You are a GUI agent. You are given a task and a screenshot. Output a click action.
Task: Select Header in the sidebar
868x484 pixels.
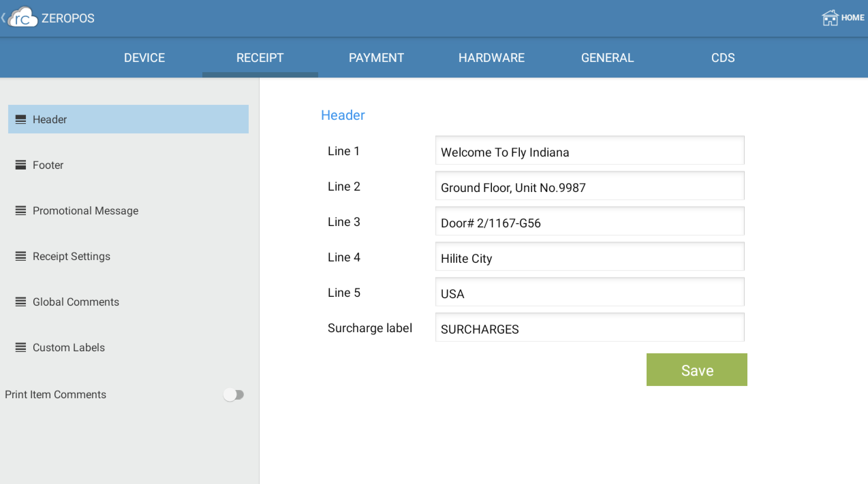coord(128,119)
